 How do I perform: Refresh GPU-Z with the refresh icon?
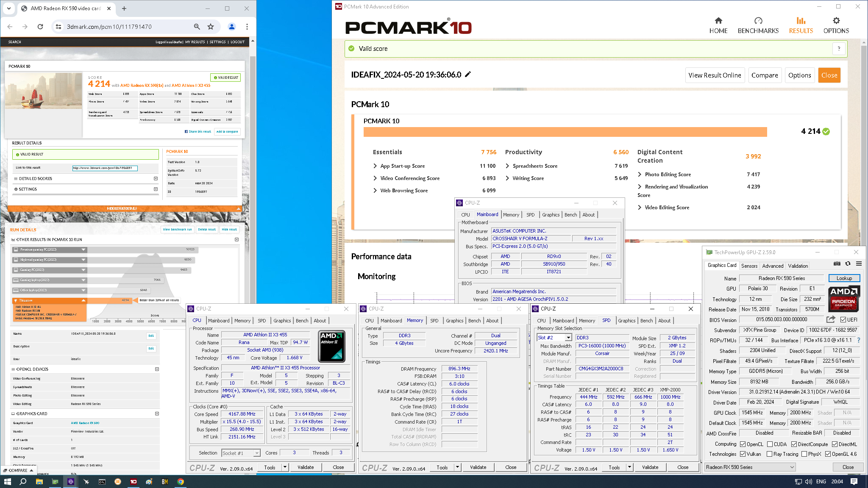click(848, 263)
